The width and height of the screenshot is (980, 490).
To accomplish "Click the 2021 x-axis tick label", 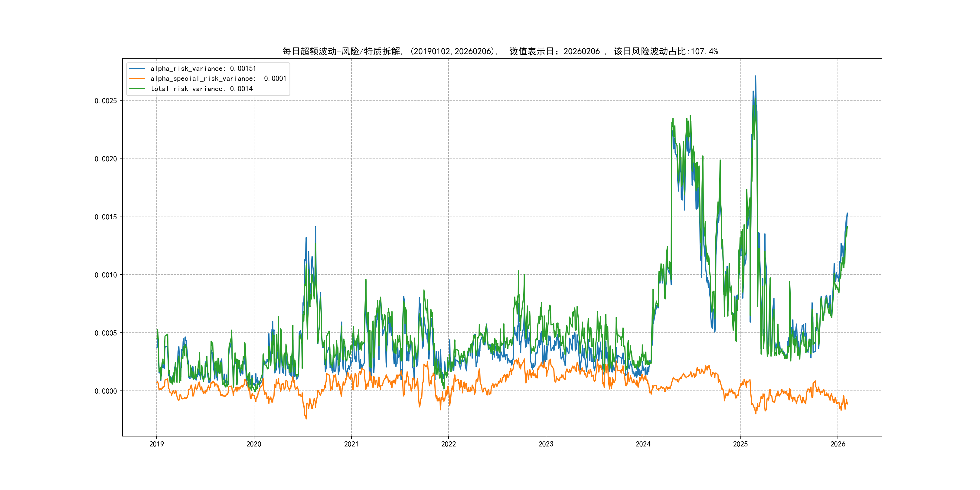I will point(351,444).
